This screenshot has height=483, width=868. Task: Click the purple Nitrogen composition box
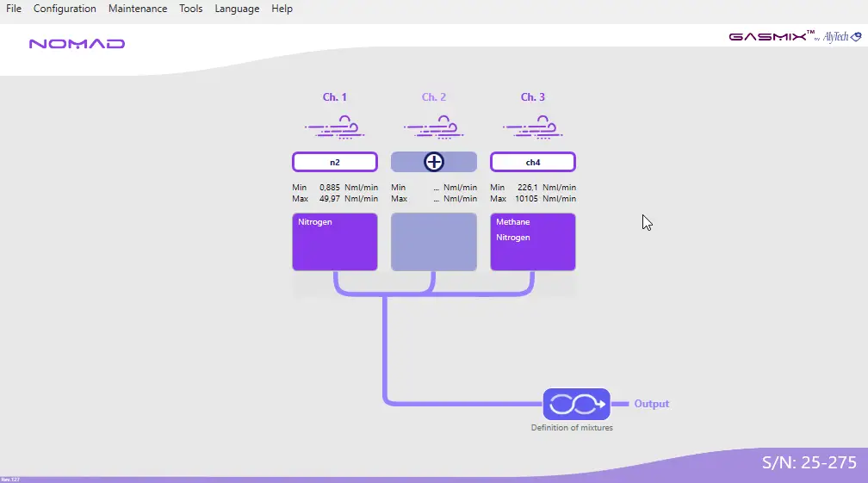point(335,242)
